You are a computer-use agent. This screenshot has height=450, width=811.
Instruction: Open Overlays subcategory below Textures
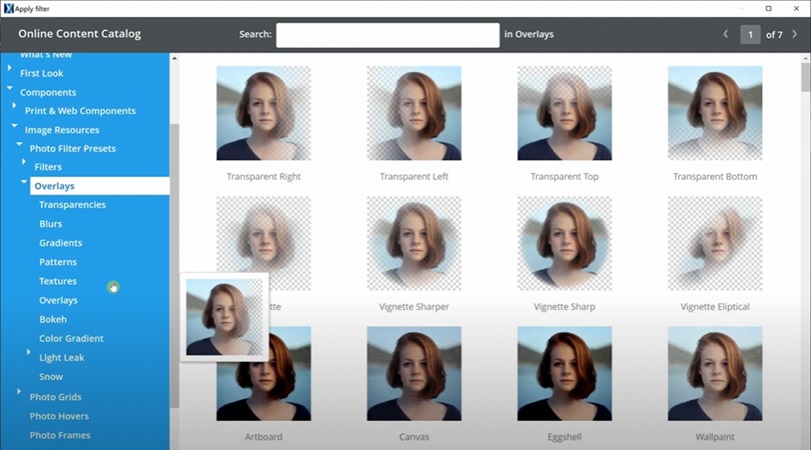tap(58, 301)
